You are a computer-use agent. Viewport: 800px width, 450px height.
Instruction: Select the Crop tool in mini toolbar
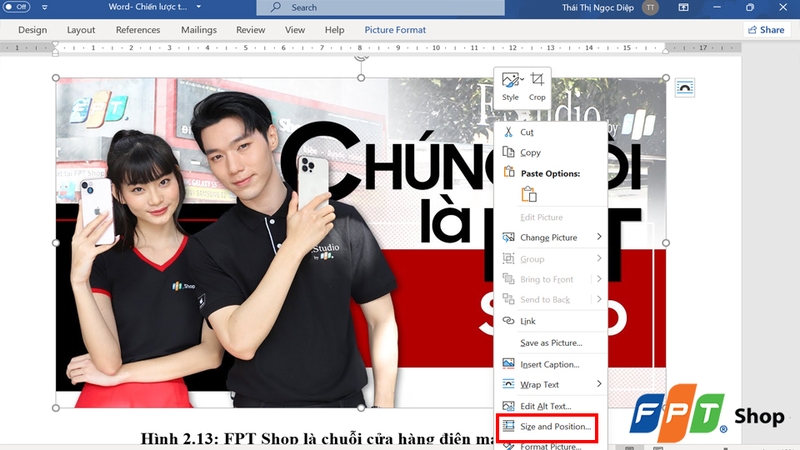pyautogui.click(x=537, y=87)
